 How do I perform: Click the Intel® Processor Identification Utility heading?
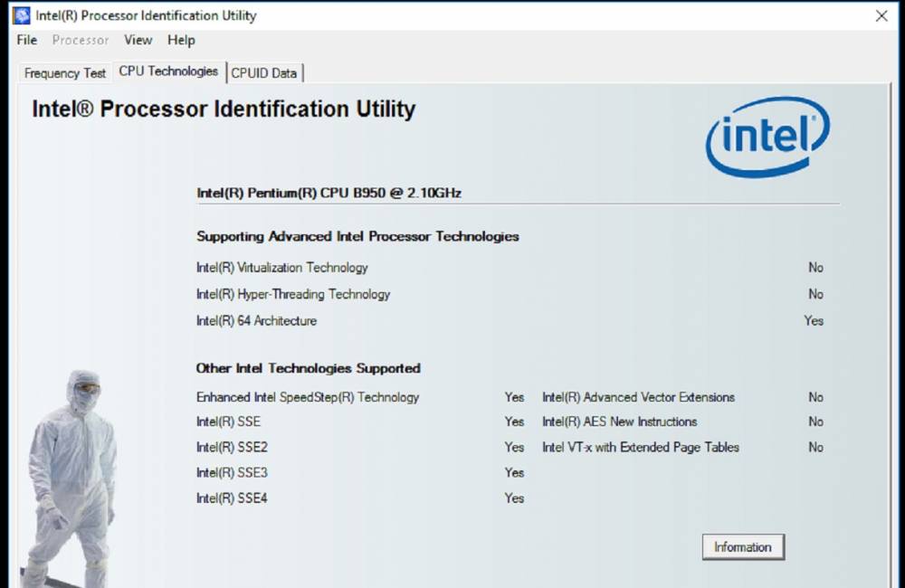pos(224,109)
